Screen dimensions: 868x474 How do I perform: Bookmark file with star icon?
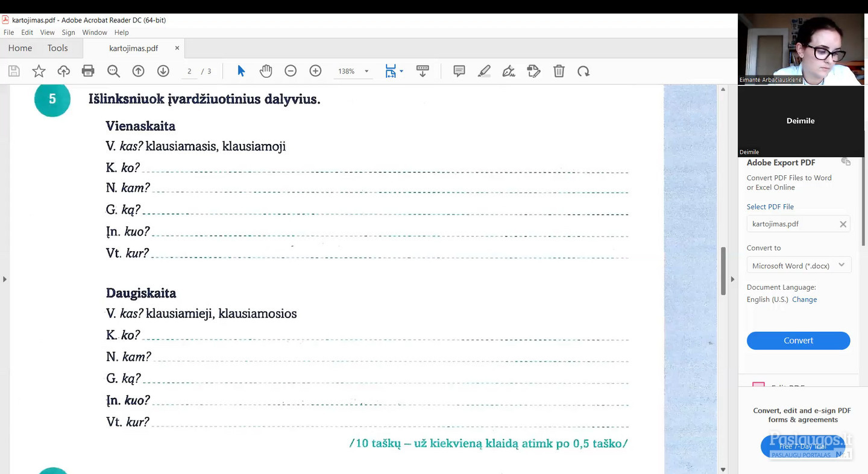tap(39, 71)
